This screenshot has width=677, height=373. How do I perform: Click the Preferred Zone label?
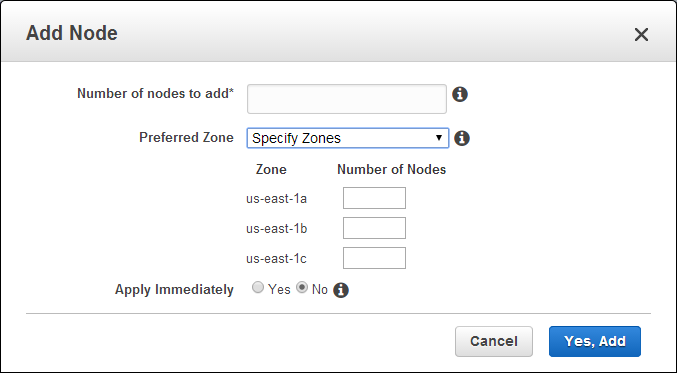tap(186, 137)
